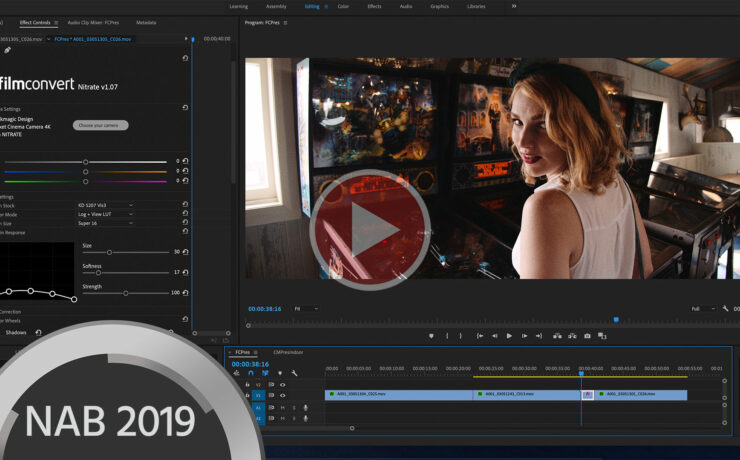This screenshot has height=460, width=740.
Task: Switch to the Audio workspace
Action: (406, 6)
